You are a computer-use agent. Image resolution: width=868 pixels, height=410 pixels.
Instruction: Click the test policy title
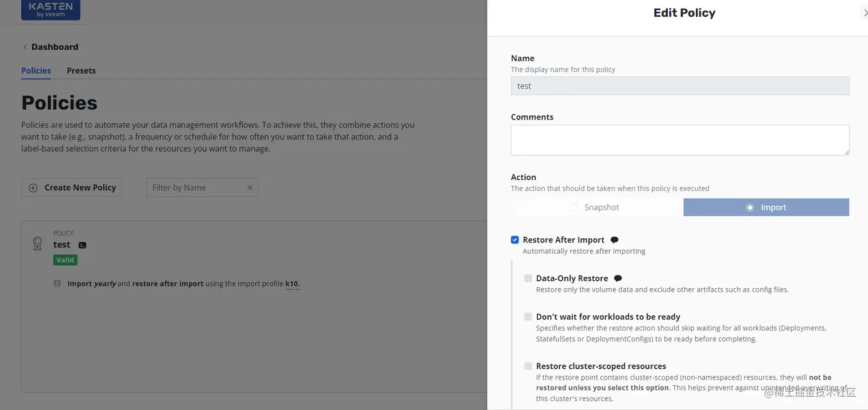62,245
